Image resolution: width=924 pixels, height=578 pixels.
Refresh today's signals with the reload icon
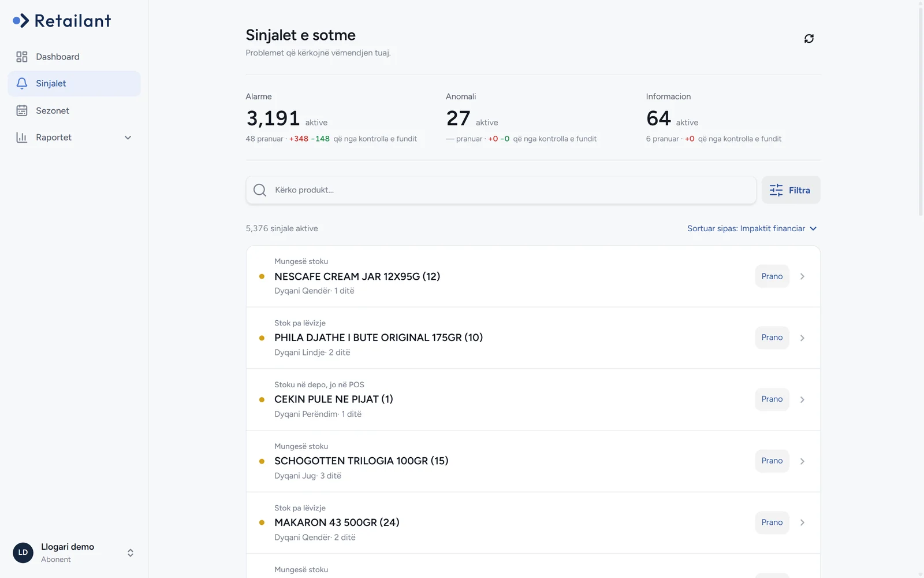coord(809,38)
